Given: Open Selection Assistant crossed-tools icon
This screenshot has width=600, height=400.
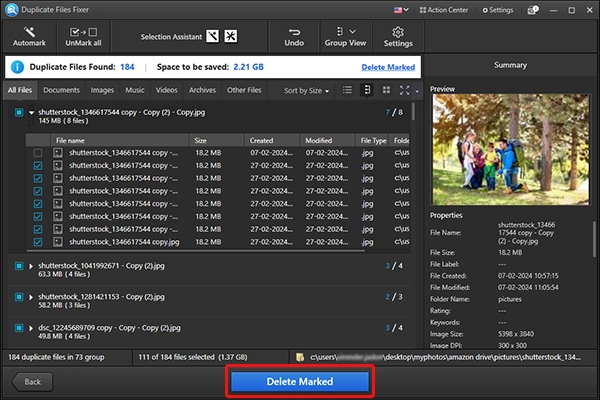Looking at the screenshot, I should coord(230,36).
